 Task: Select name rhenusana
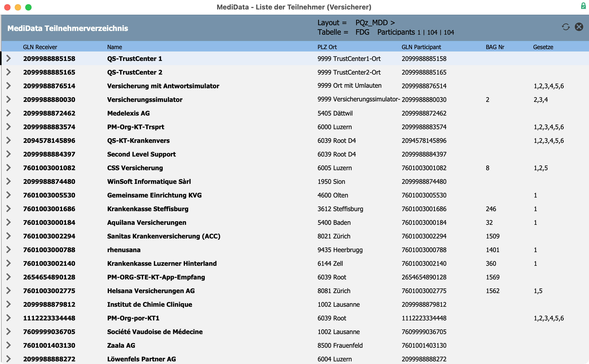124,250
